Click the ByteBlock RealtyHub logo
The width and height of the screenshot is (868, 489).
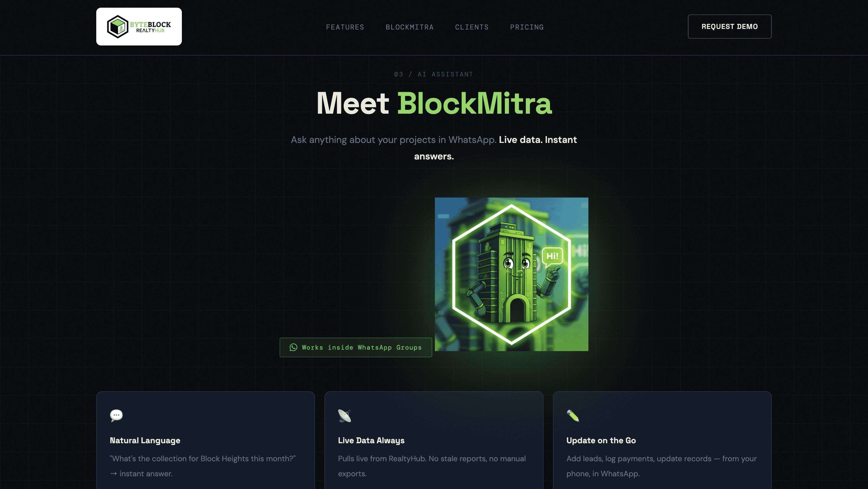click(x=139, y=27)
